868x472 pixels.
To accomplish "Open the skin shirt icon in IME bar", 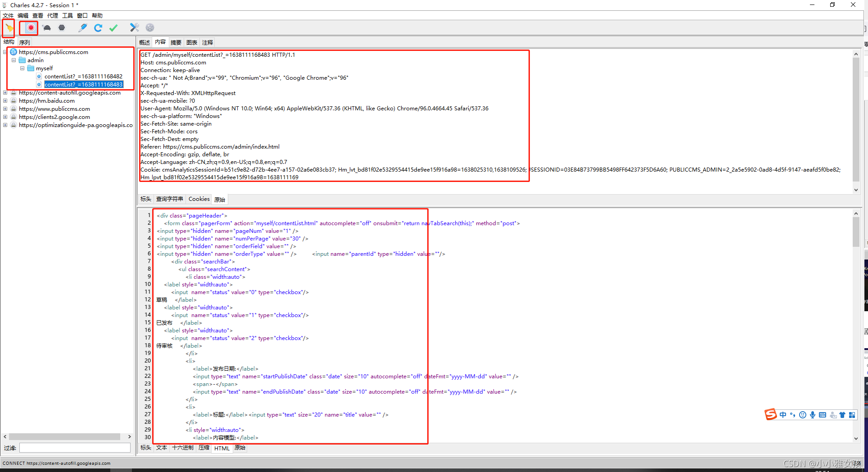I will coord(842,415).
